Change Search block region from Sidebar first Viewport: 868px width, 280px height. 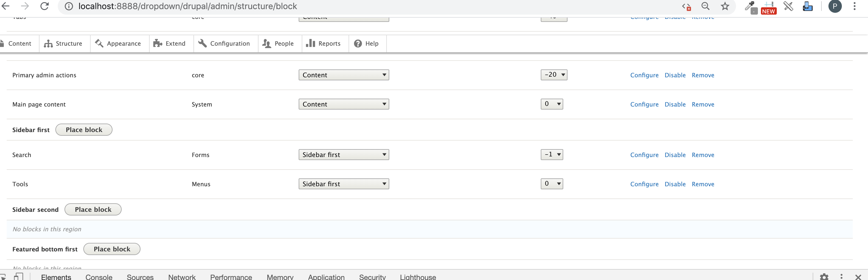click(343, 155)
